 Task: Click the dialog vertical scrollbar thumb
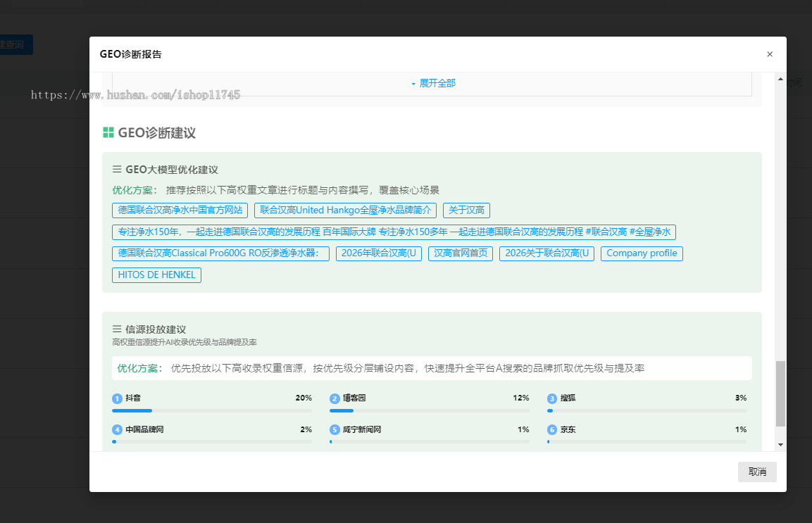[x=780, y=393]
